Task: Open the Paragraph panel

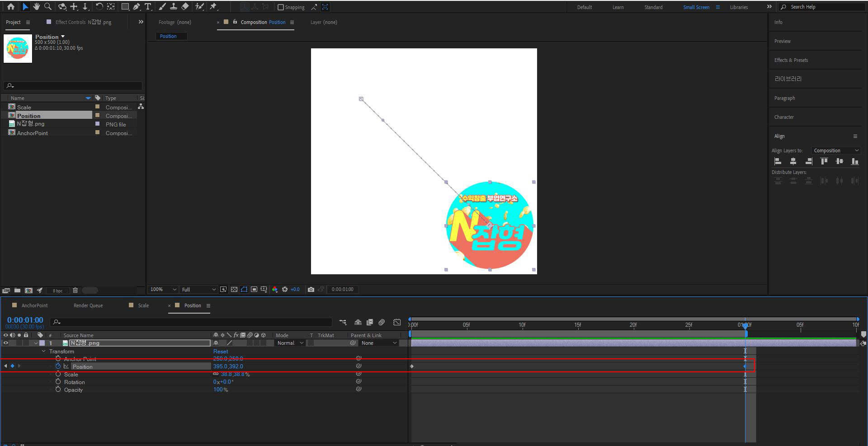Action: pos(784,98)
